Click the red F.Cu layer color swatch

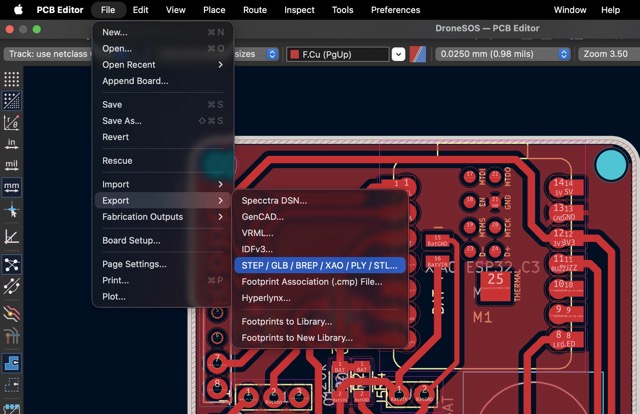click(294, 54)
